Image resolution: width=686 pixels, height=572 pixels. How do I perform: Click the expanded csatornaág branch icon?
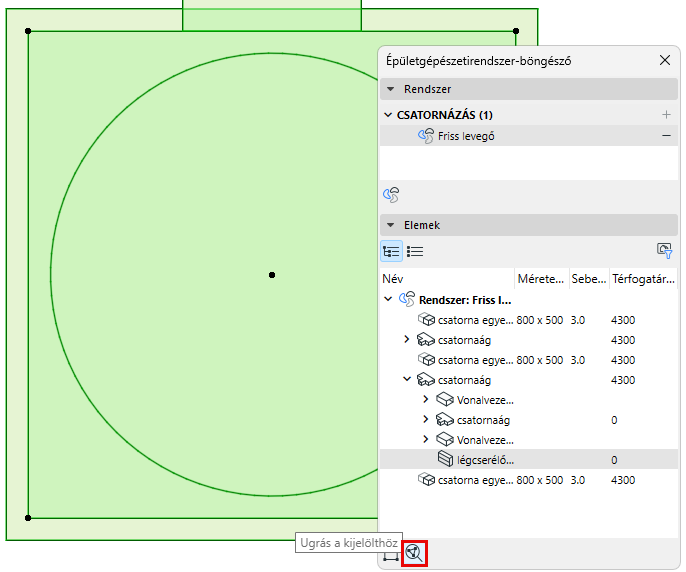(426, 380)
